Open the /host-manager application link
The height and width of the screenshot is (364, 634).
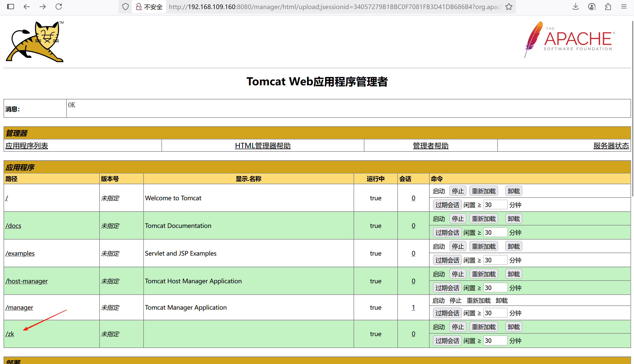pos(26,281)
